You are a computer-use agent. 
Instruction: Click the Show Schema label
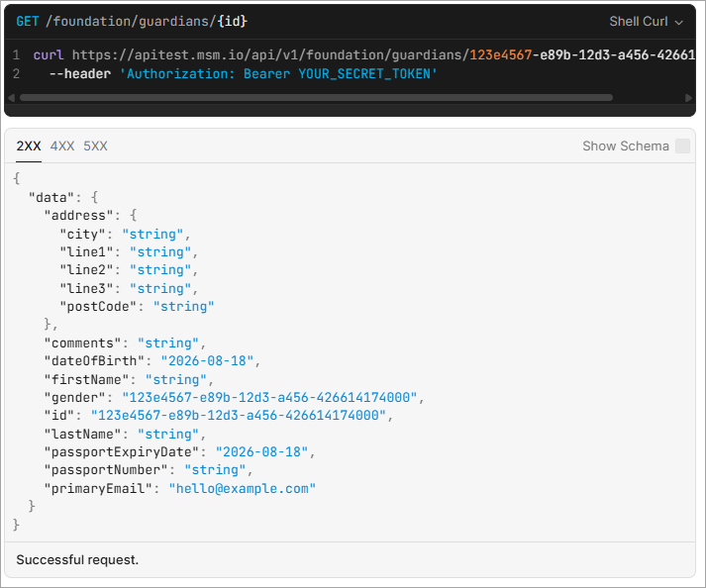click(x=626, y=146)
